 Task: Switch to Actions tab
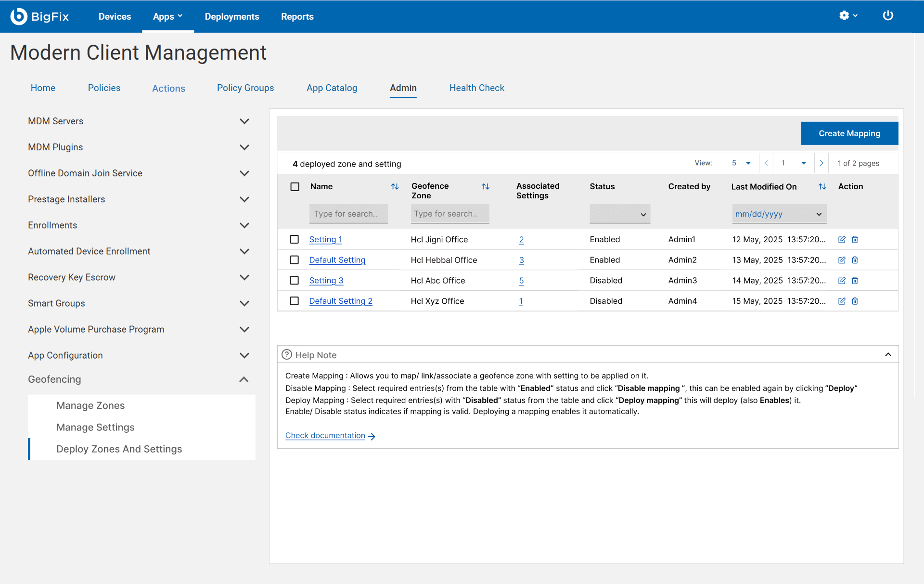click(x=168, y=89)
